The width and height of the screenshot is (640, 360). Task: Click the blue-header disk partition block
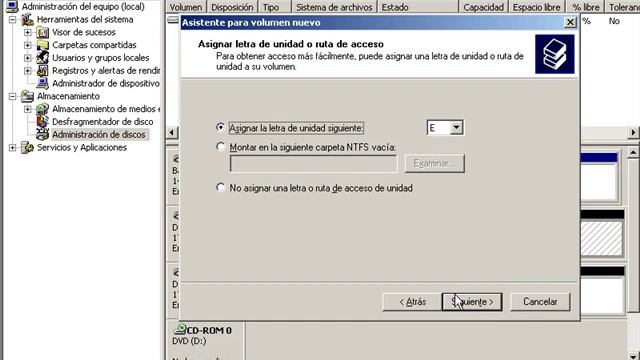coord(599,178)
